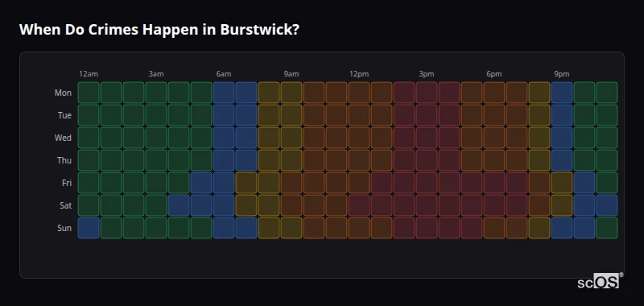Click the '12pm' hour label
644x306 pixels.
[x=359, y=74]
